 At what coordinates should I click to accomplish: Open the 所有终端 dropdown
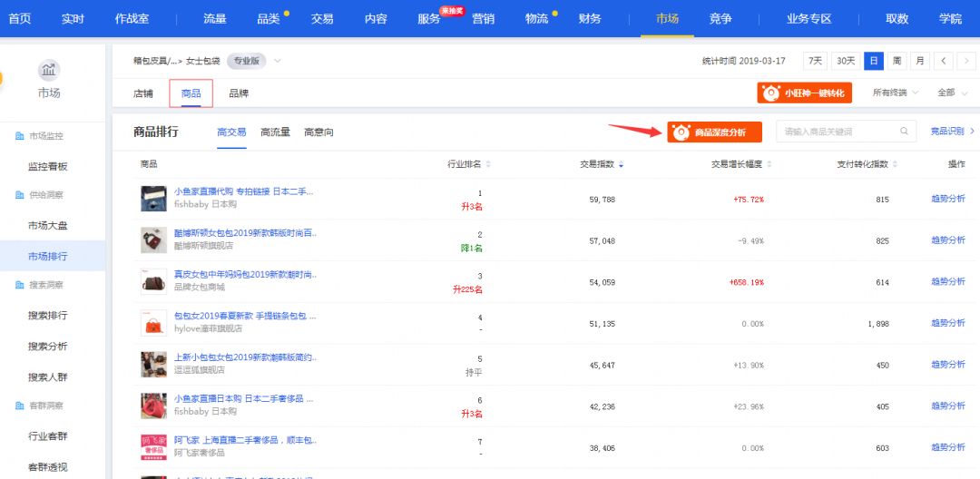(896, 93)
